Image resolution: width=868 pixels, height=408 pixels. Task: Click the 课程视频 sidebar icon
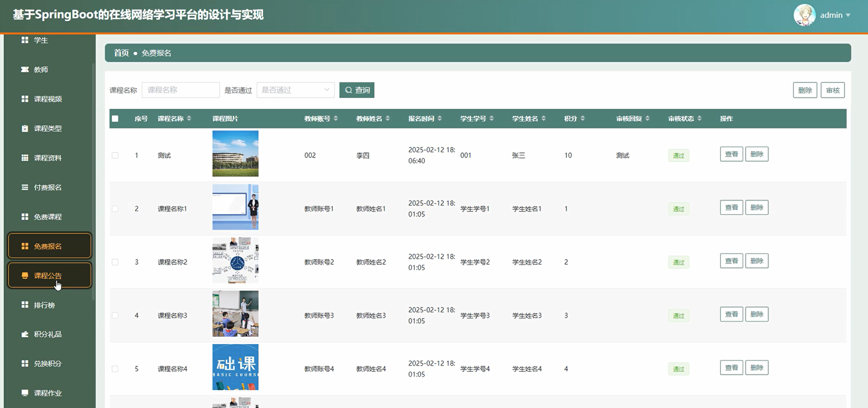coord(25,99)
